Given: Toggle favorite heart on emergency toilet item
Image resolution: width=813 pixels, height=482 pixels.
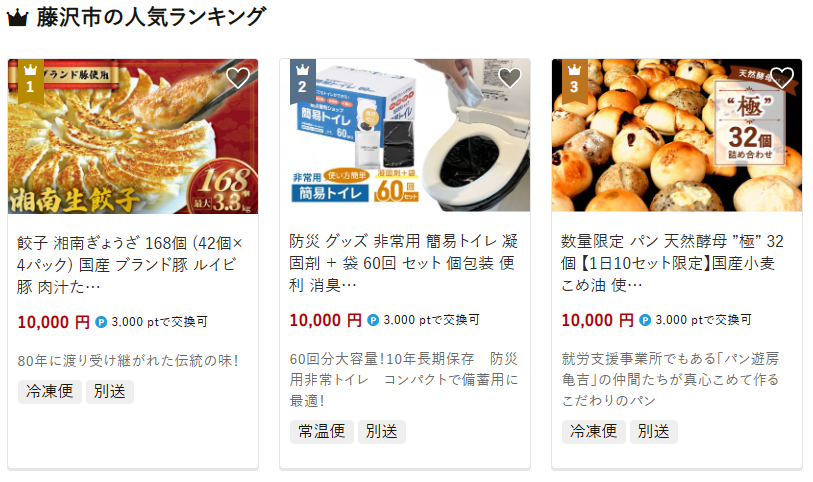Looking at the screenshot, I should (510, 78).
